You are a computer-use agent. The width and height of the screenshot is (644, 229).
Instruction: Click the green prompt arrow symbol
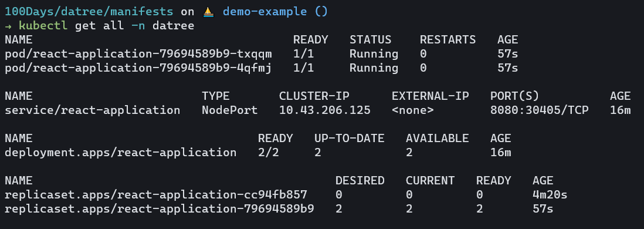[8, 26]
